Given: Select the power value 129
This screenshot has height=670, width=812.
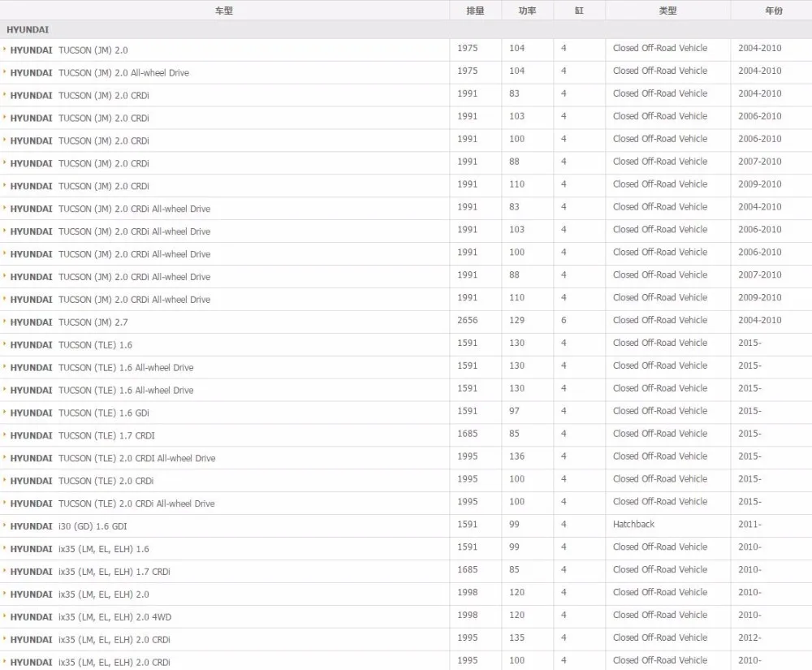Looking at the screenshot, I should 516,320.
